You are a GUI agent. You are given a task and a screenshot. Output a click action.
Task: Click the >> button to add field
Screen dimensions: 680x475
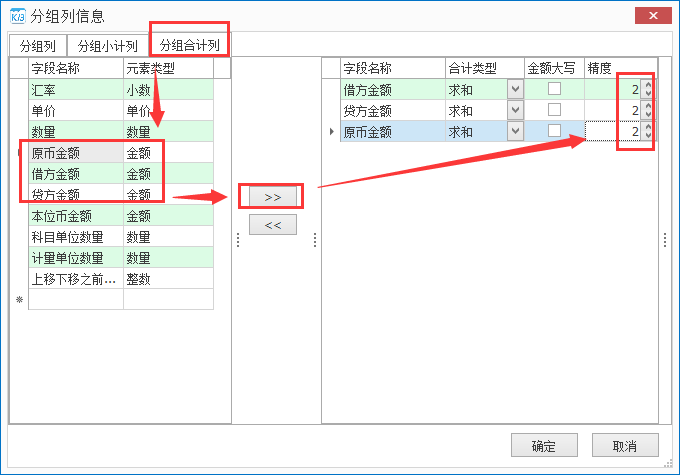[x=273, y=197]
